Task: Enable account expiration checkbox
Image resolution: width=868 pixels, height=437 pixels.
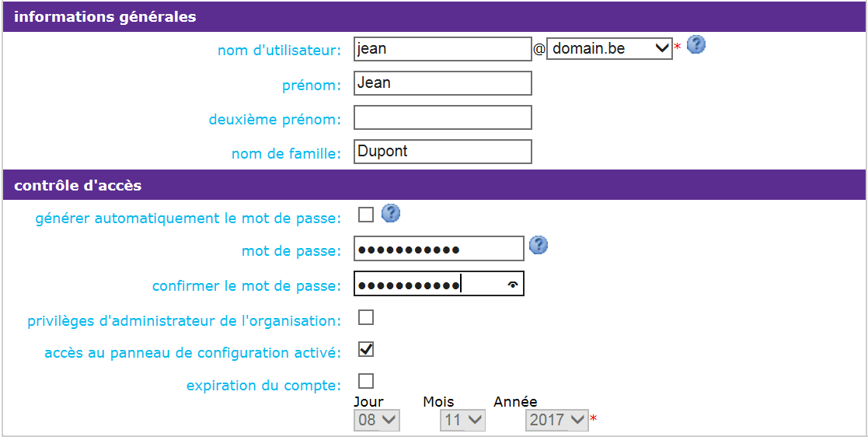Action: click(x=366, y=381)
